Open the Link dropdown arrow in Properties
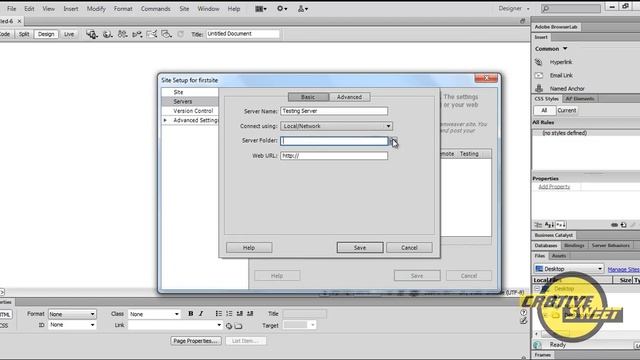The width and height of the screenshot is (640, 360). tap(219, 325)
